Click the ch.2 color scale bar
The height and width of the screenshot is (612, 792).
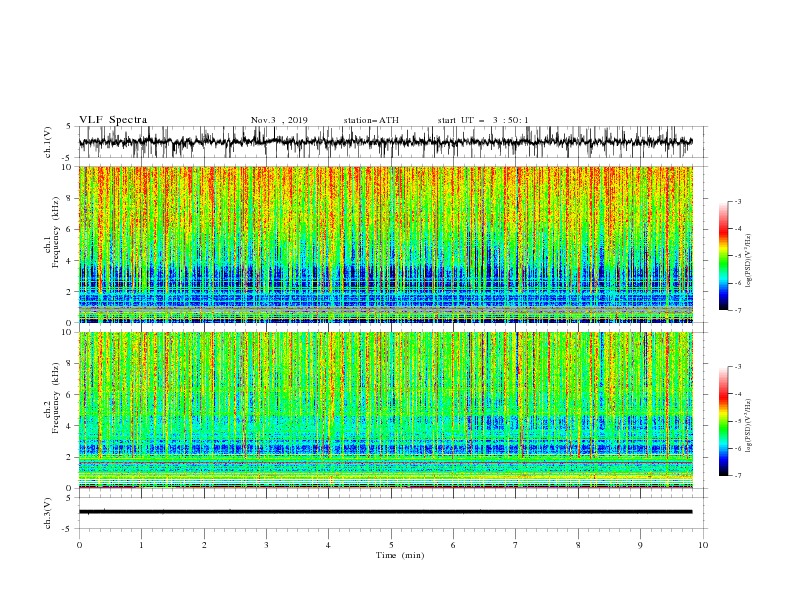(723, 421)
